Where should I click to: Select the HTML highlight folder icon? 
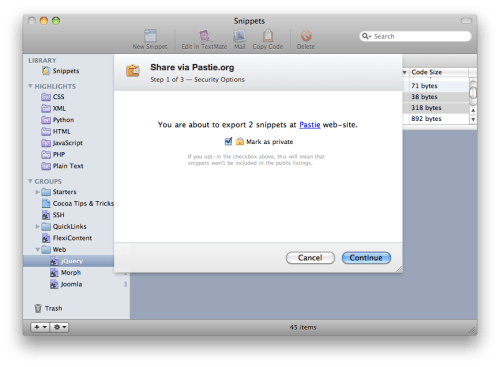click(46, 131)
